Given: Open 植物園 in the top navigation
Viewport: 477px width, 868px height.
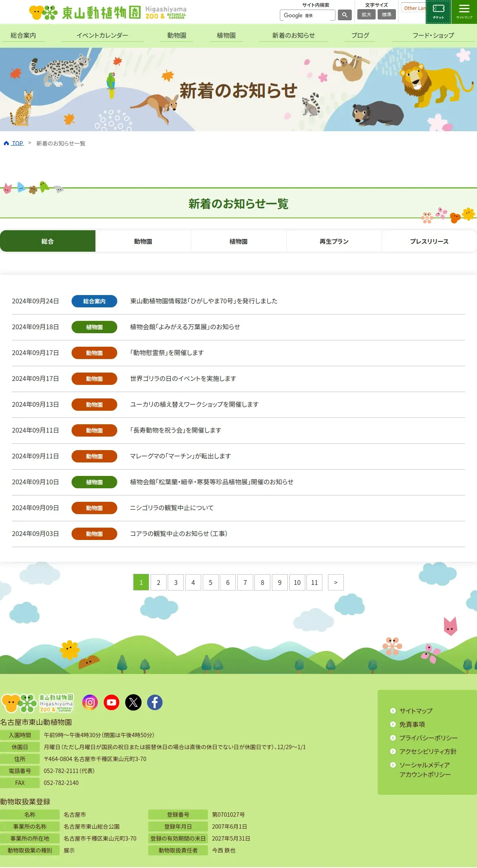Looking at the screenshot, I should (226, 35).
